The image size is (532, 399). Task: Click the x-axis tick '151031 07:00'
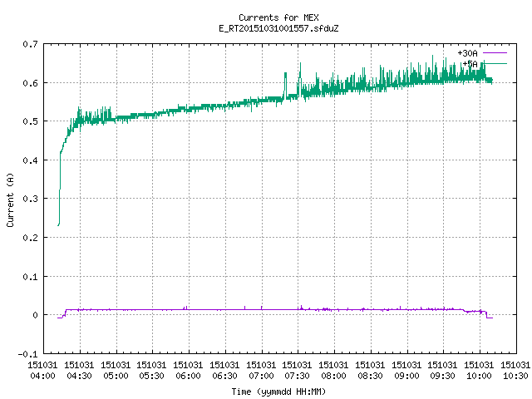pos(261,371)
